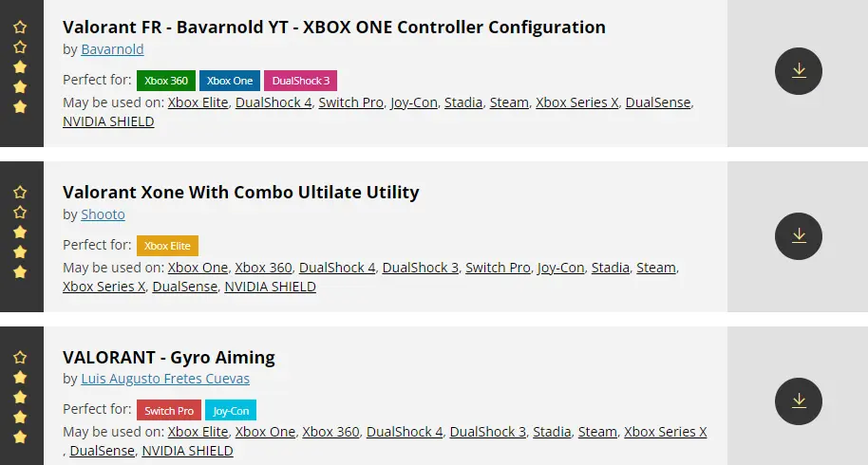Select the blue Xbox One tag
The image size is (868, 465).
(230, 81)
